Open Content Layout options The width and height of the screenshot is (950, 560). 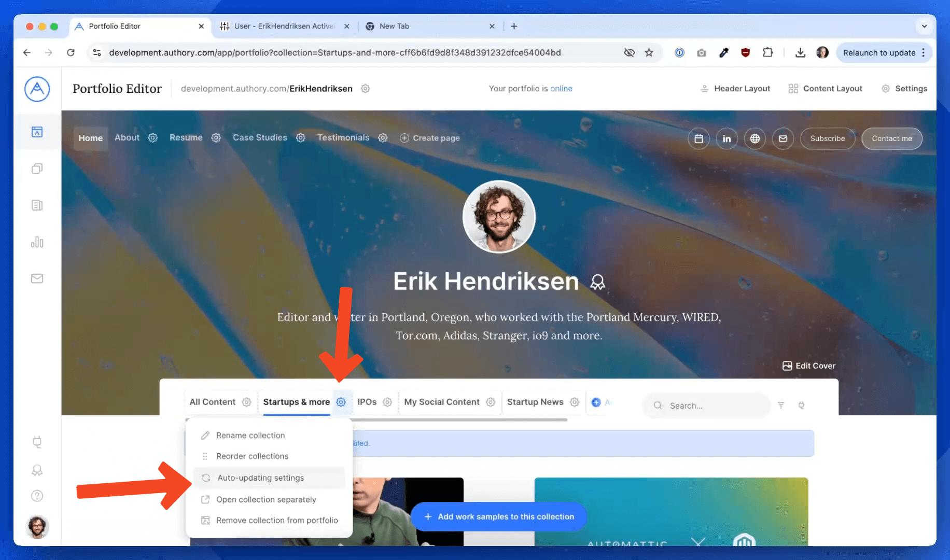pos(826,89)
